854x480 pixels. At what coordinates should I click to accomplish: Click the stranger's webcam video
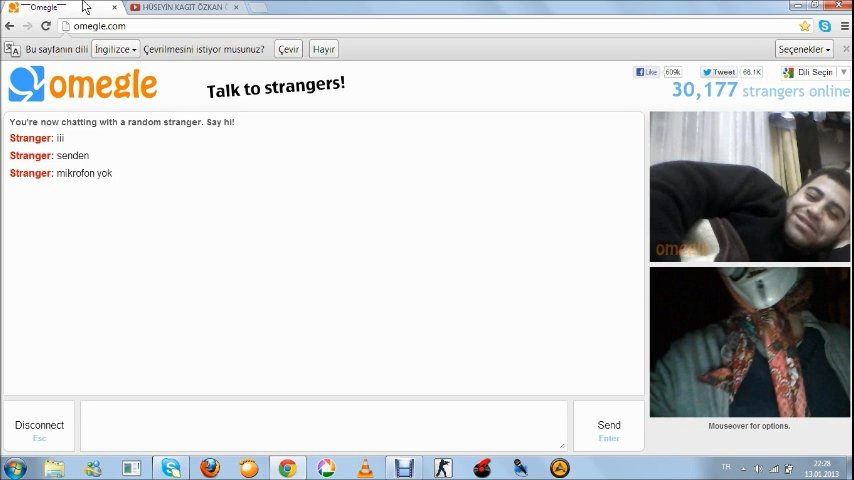(750, 186)
